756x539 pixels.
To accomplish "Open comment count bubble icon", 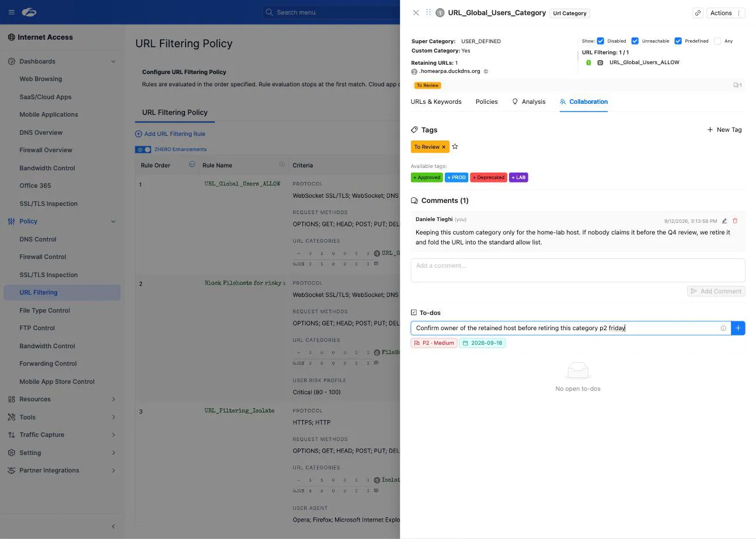I will pos(737,85).
